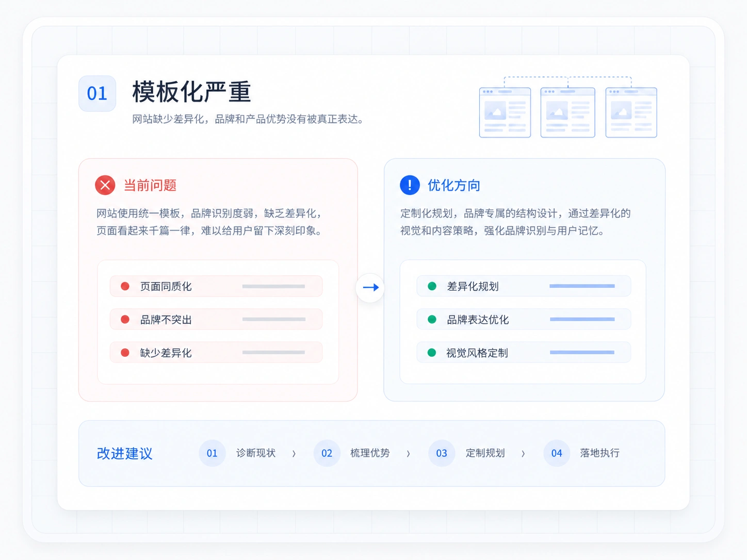The width and height of the screenshot is (747, 560).
Task: Click the 01 number badge beside 模板化严重
Action: tap(97, 93)
